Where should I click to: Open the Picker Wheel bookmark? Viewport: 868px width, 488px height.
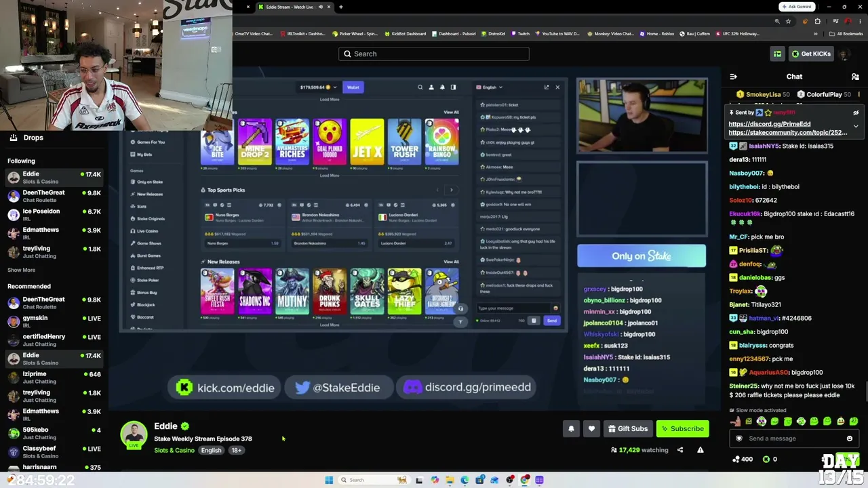tap(355, 34)
